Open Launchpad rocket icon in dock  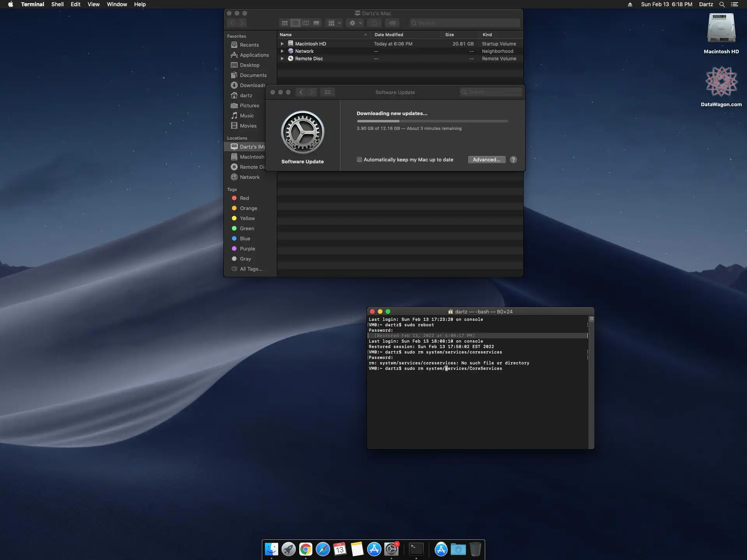coord(289,549)
